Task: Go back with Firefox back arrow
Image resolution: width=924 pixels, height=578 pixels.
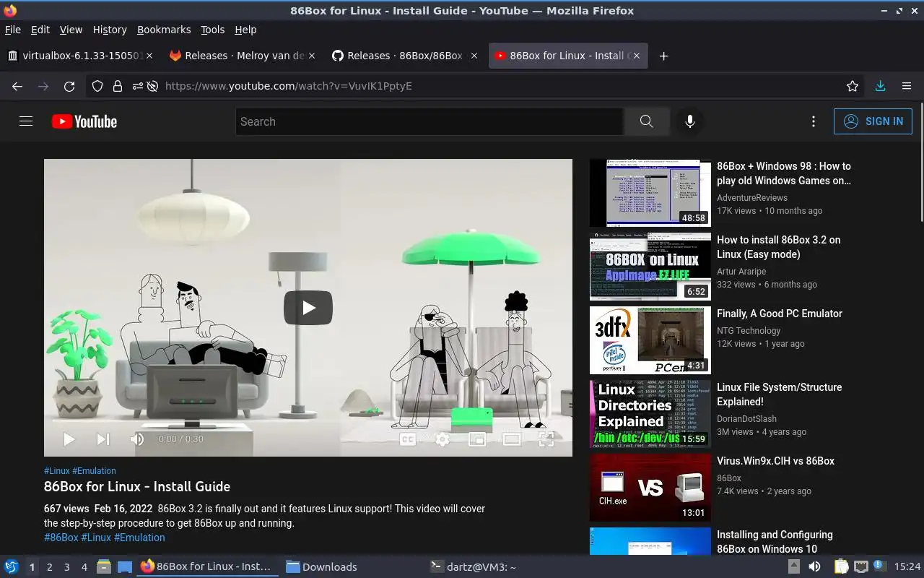Action: coord(17,86)
